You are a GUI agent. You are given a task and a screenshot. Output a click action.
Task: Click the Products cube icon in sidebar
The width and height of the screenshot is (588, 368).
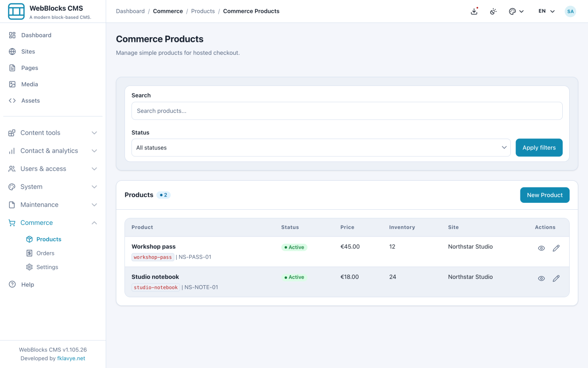point(29,239)
